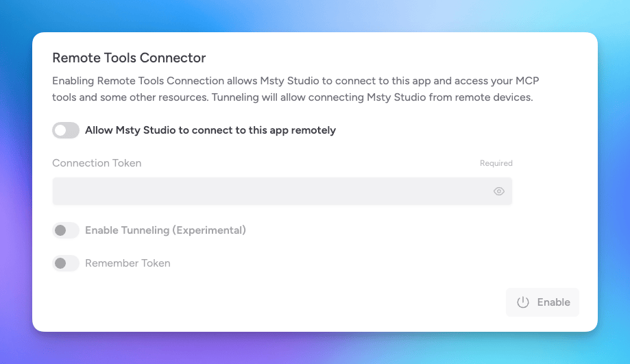Click the "Enabling Remote Tools Connection" description text
Viewport: 630px width, 364px height.
click(295, 89)
